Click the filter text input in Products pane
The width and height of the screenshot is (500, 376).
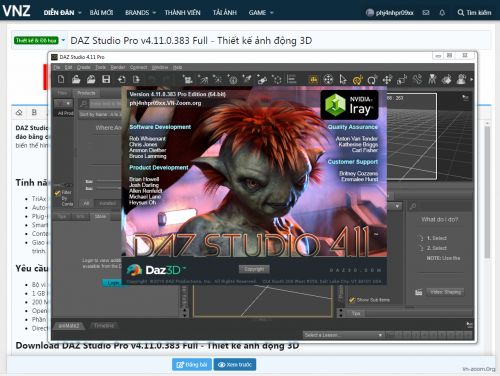pos(105,104)
